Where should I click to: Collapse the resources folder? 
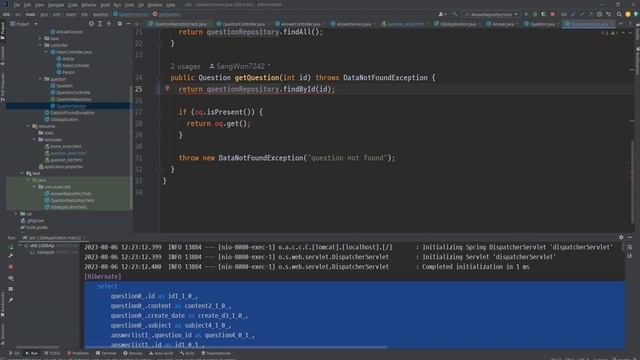click(29, 126)
